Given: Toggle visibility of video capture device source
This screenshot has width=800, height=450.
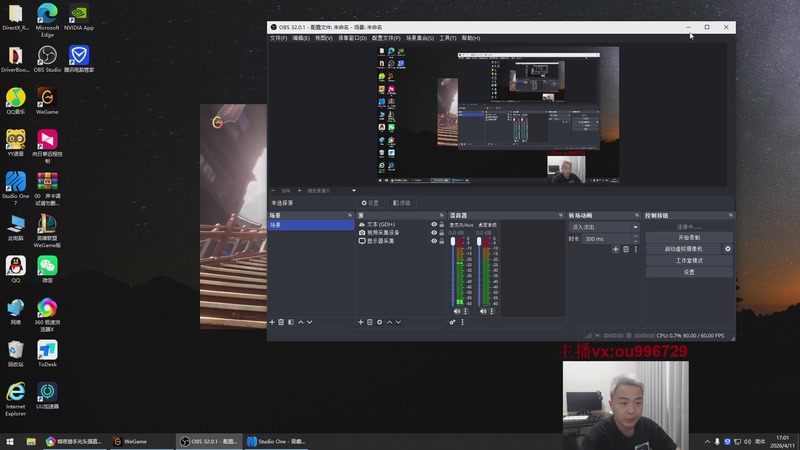Looking at the screenshot, I should click(x=434, y=233).
